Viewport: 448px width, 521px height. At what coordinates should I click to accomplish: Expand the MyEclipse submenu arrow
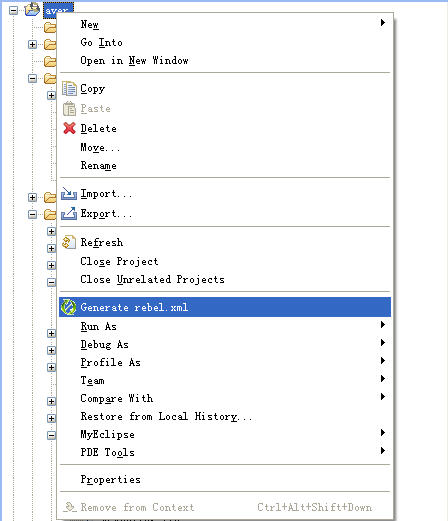click(383, 433)
